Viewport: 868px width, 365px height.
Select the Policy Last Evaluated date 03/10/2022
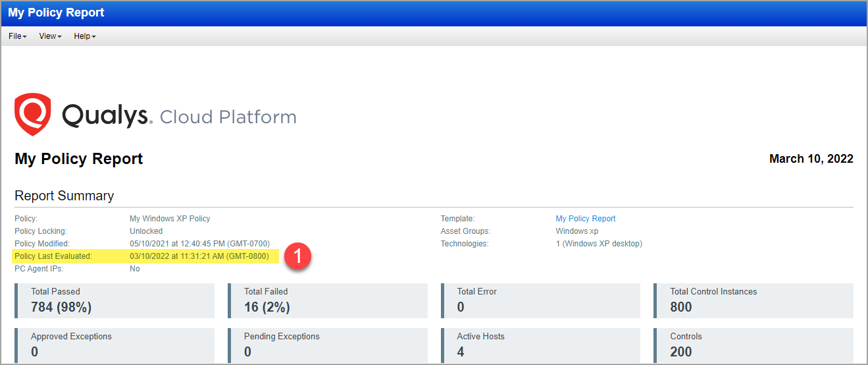click(199, 256)
